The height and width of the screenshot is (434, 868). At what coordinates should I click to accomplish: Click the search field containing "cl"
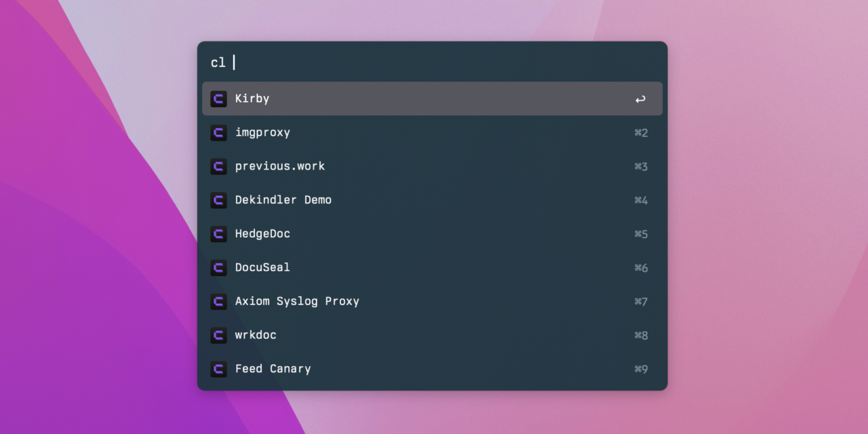click(432, 62)
